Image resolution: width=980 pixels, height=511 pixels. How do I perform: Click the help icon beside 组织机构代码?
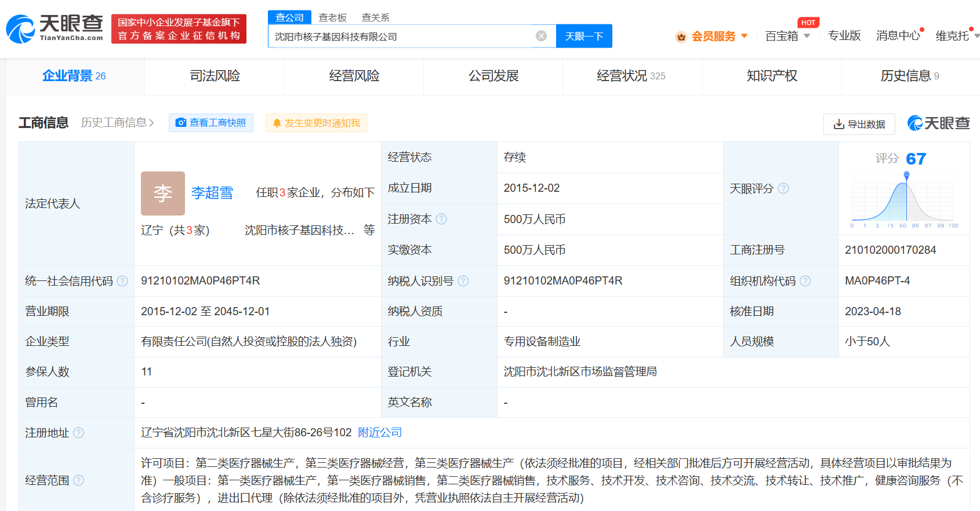(x=805, y=281)
